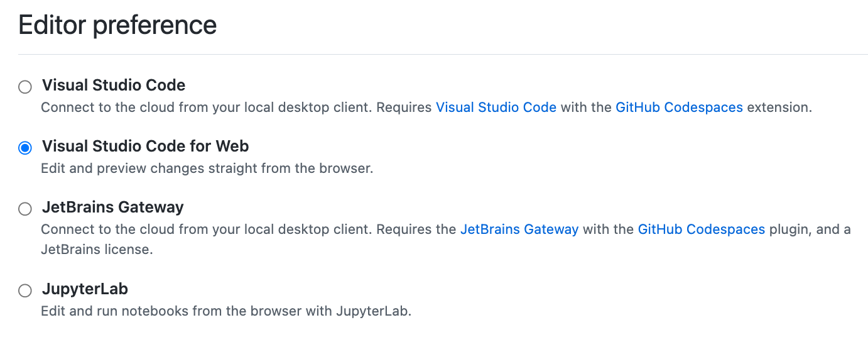Image resolution: width=868 pixels, height=337 pixels.
Task: Open GitHub Codespaces extension link for VS Code
Action: click(679, 108)
